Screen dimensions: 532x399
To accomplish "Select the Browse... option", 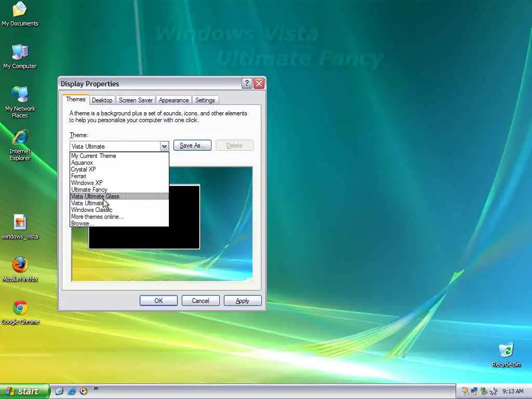I will point(119,223).
